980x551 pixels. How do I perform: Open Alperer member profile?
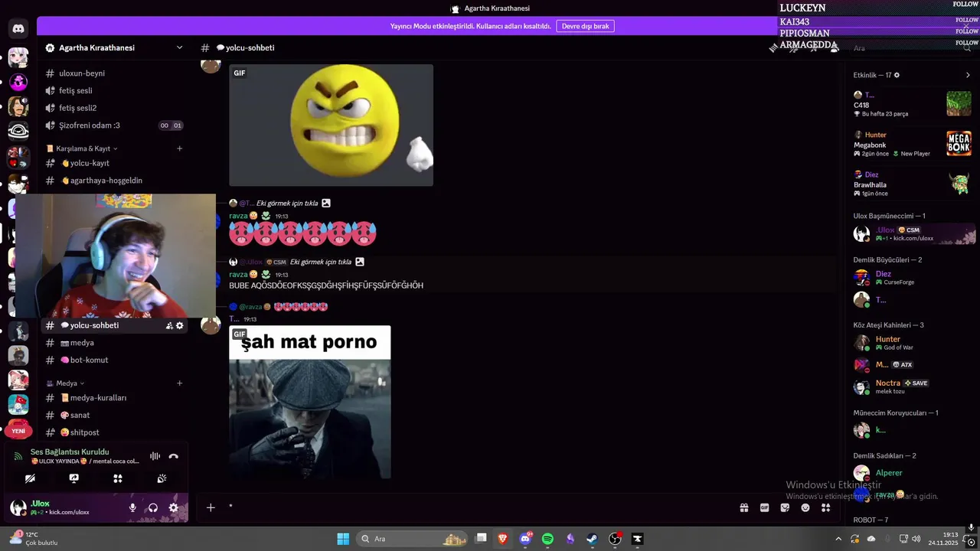click(913, 473)
